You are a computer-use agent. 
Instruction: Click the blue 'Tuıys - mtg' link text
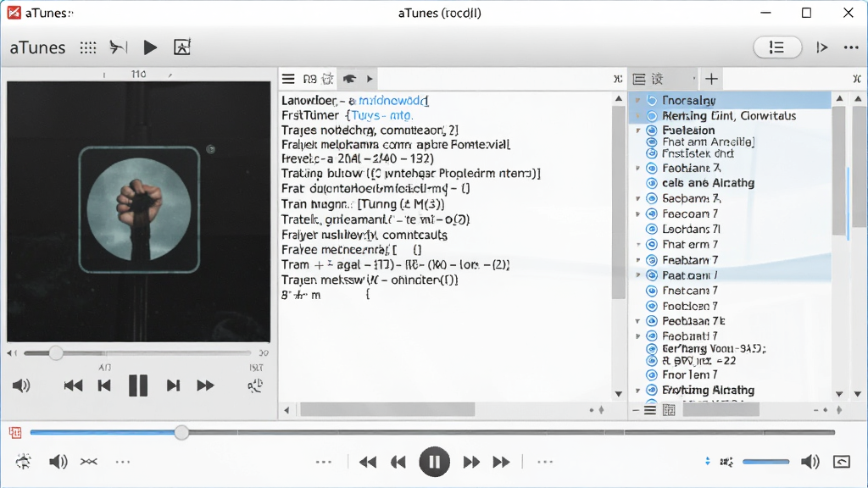382,115
